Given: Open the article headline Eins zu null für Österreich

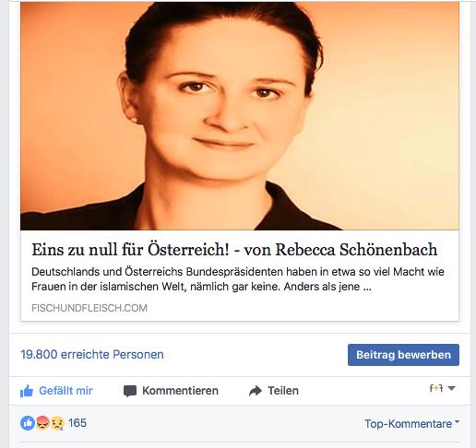Looking at the screenshot, I should tap(234, 250).
